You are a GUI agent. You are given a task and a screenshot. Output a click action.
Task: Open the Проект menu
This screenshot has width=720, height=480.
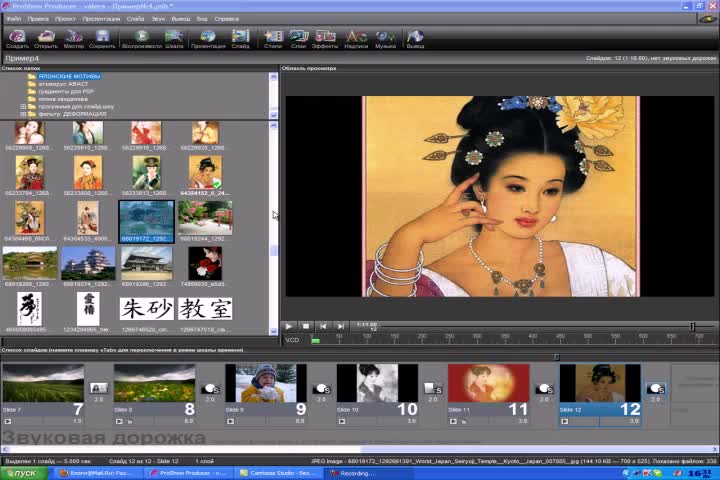click(x=65, y=19)
